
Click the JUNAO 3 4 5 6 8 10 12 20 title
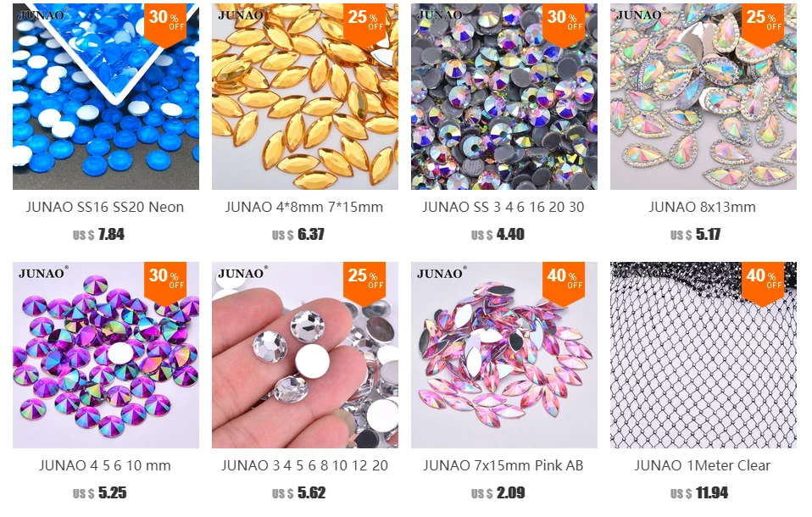coord(304,465)
